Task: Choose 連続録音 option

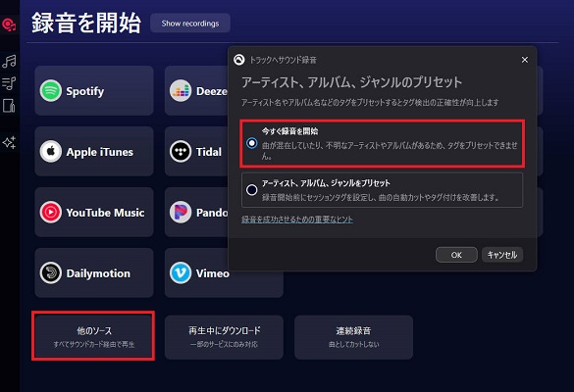Action: coord(353,337)
